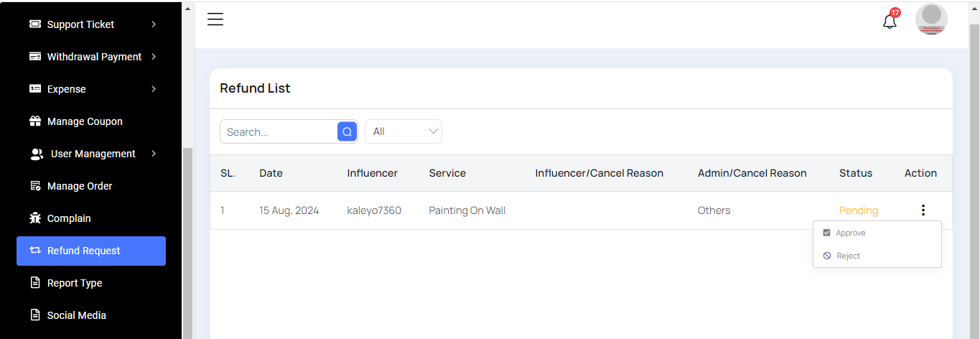Click the hamburger menu icon
This screenshot has height=339, width=980.
215,19
